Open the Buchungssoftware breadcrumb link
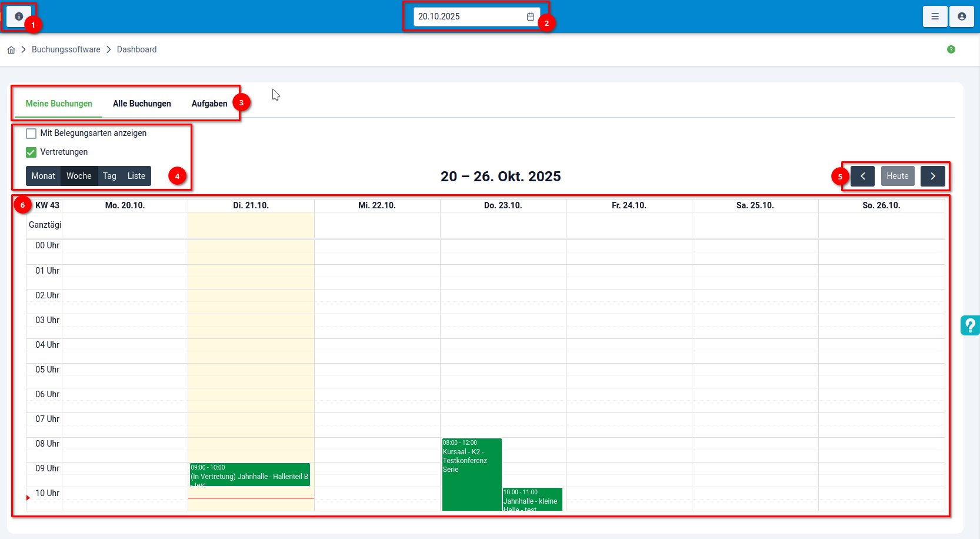 [66, 49]
